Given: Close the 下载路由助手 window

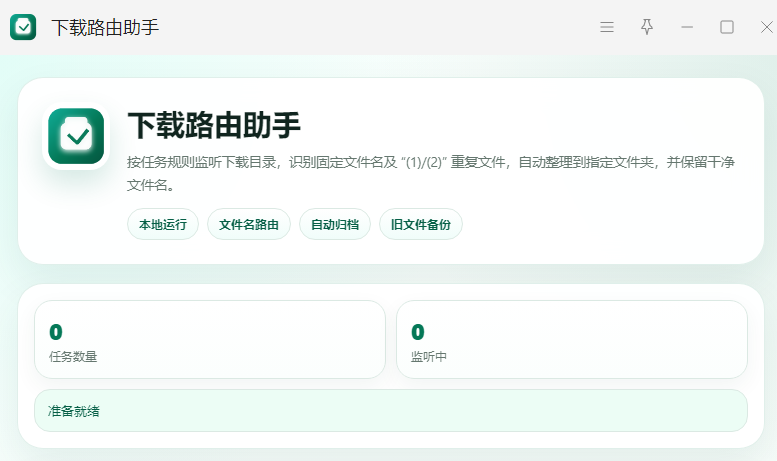Looking at the screenshot, I should (x=767, y=27).
